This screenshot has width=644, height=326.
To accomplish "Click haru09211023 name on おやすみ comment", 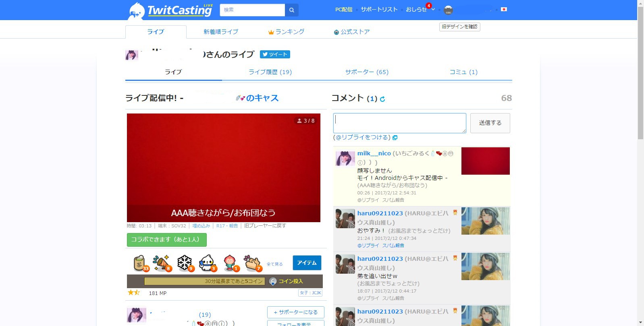I will [x=380, y=213].
